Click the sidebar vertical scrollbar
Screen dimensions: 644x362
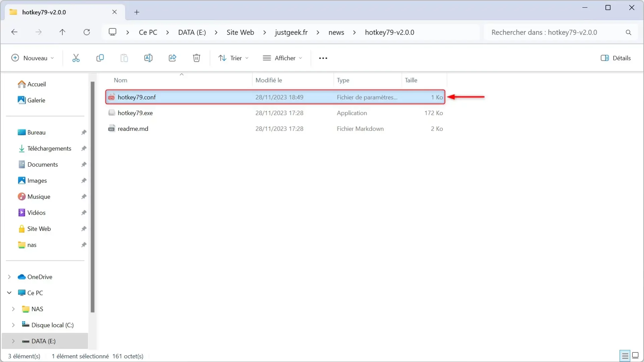[x=93, y=197]
